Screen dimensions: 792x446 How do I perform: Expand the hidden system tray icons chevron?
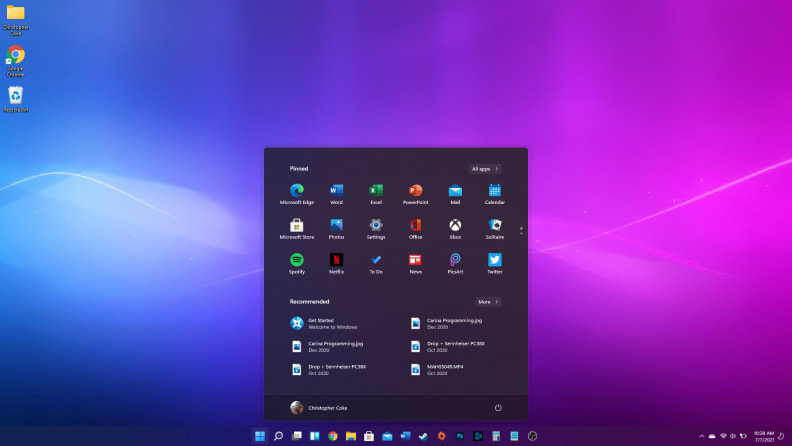[x=702, y=436]
